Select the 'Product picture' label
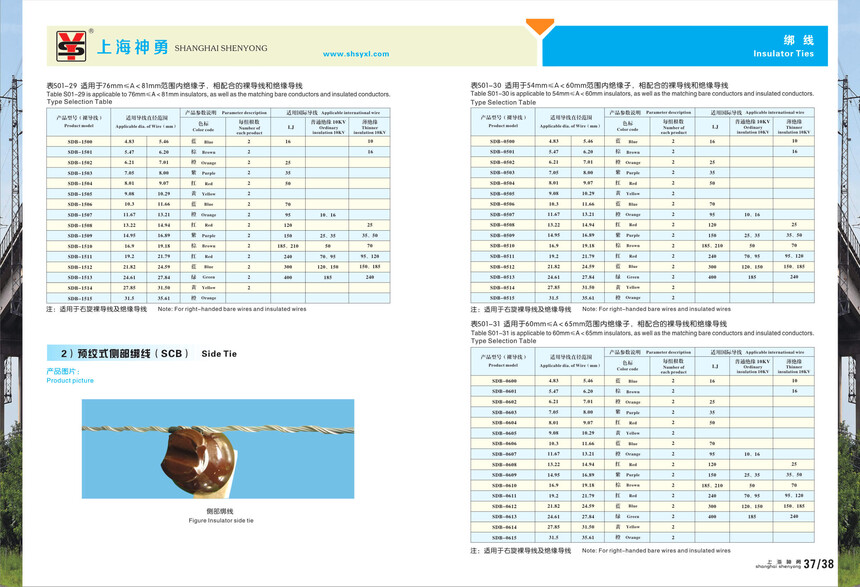 click(x=70, y=380)
